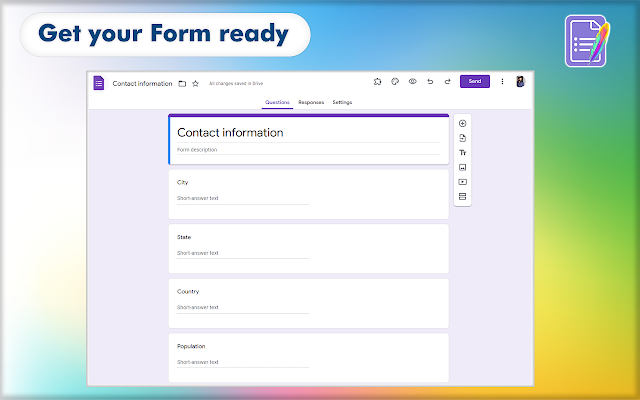Viewport: 640px width, 400px height.
Task: Click the undo arrow
Action: coord(430,82)
